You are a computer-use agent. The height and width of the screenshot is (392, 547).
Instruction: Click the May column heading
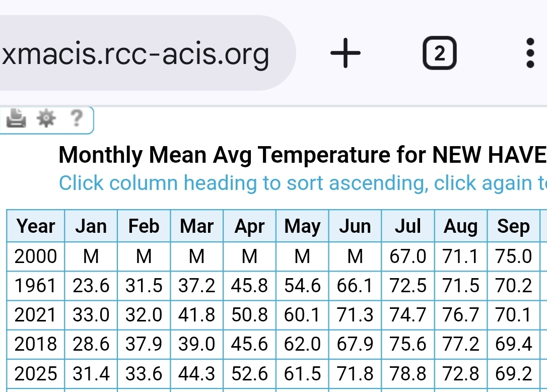(x=302, y=227)
